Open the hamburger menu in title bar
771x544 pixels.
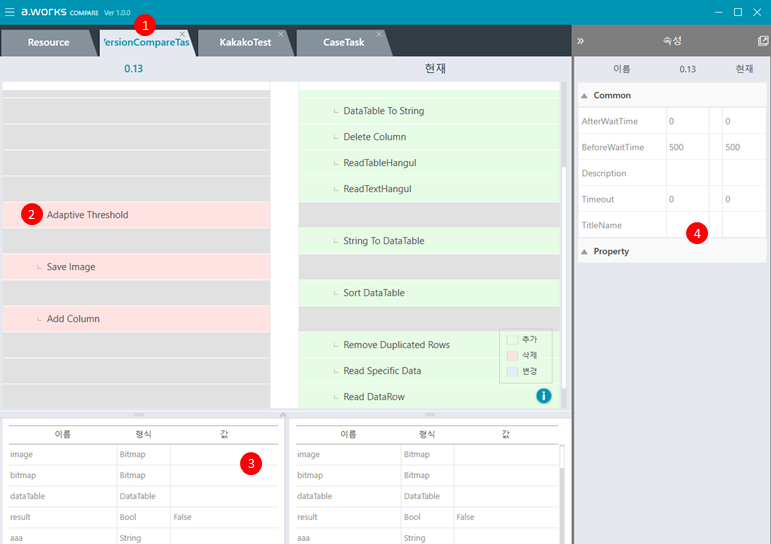tap(10, 12)
